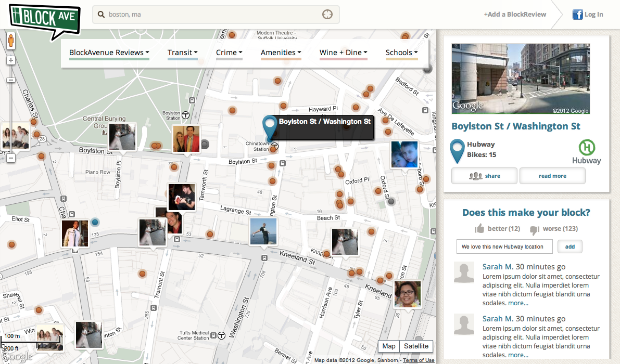The image size is (620, 364).
Task: Expand the BlockAvenue Reviews dropdown
Action: pyautogui.click(x=109, y=53)
